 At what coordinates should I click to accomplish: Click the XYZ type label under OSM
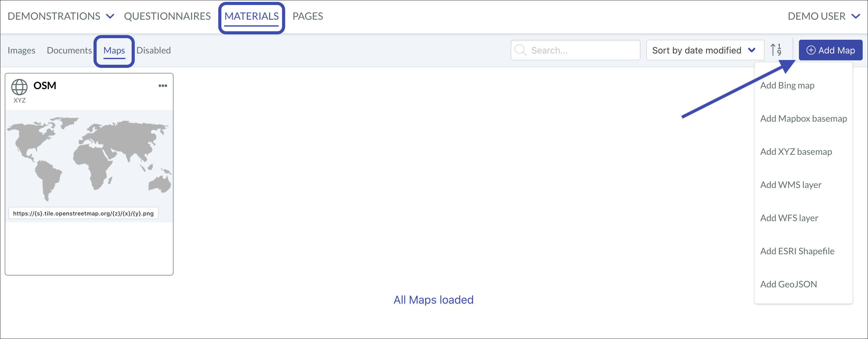(x=20, y=100)
